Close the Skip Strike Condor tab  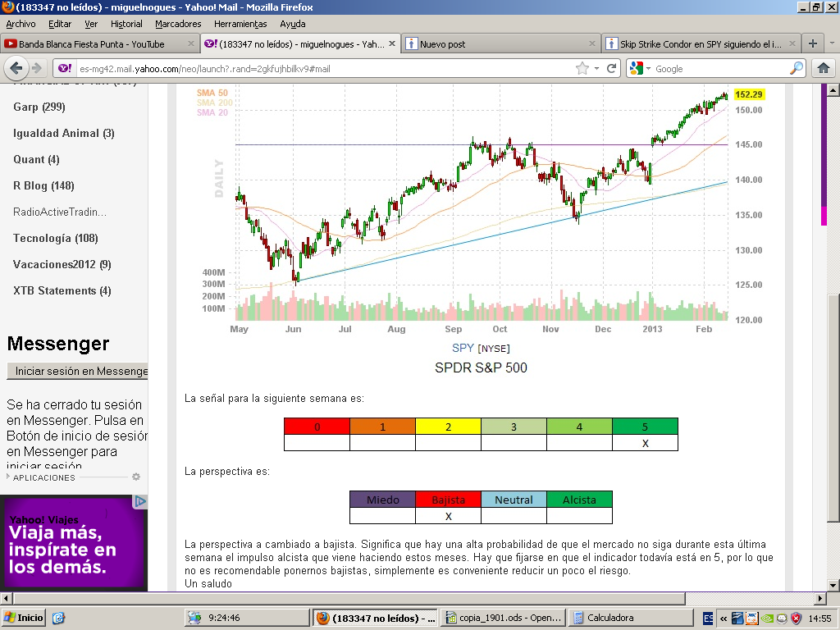792,44
